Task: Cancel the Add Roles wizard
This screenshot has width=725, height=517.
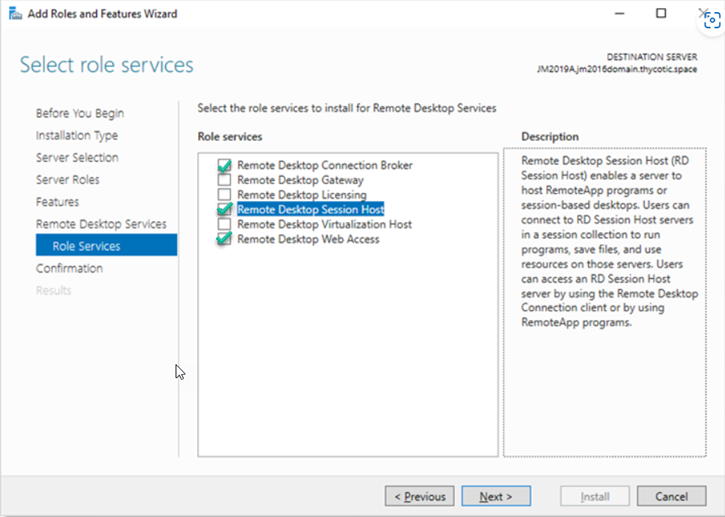Action: coord(671,496)
